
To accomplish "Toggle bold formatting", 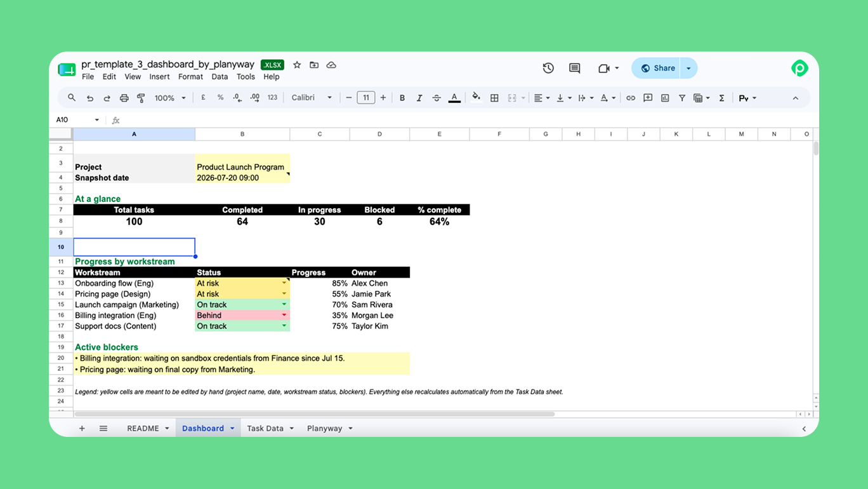I will 402,98.
